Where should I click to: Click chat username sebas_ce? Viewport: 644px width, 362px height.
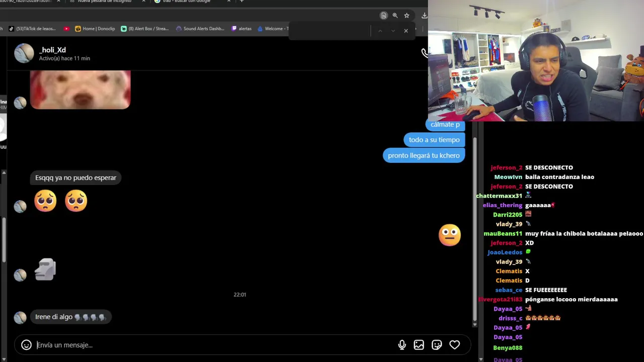[x=509, y=290]
